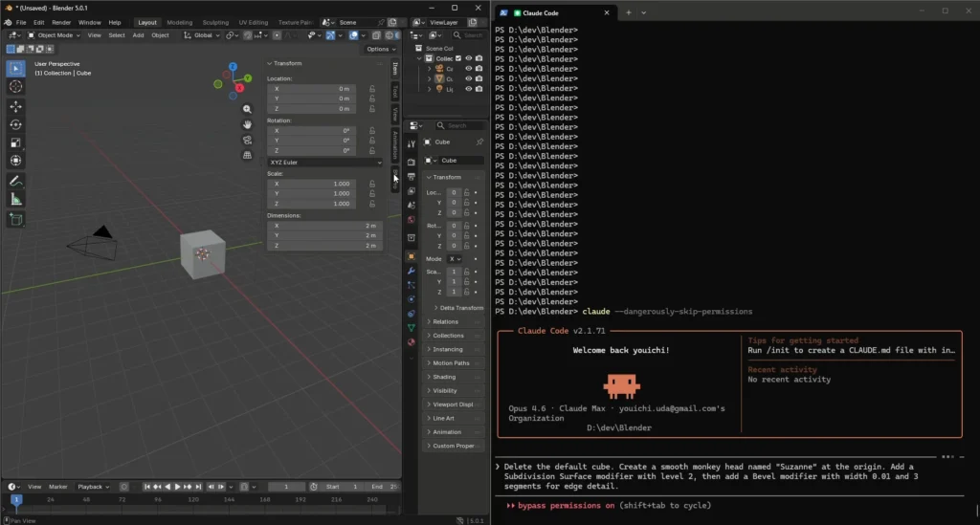The width and height of the screenshot is (980, 525).
Task: Pin the Cube properties with pin icon
Action: [x=479, y=142]
